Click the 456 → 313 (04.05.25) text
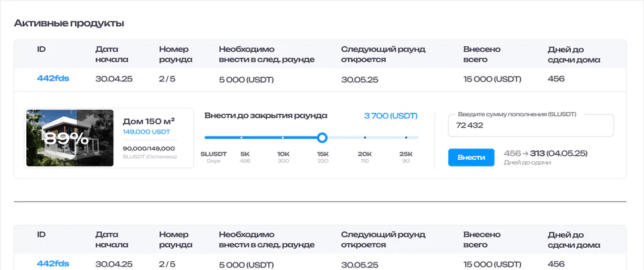Screen dimensions: 644x270 tap(545, 153)
